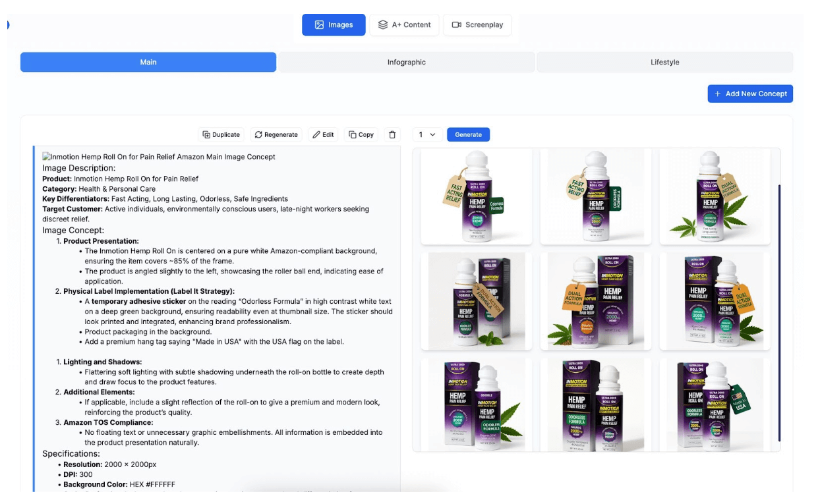Open thumbnail with Fast Acting Relief tag and Odorless sticker
The width and height of the screenshot is (820, 504).
[477, 196]
